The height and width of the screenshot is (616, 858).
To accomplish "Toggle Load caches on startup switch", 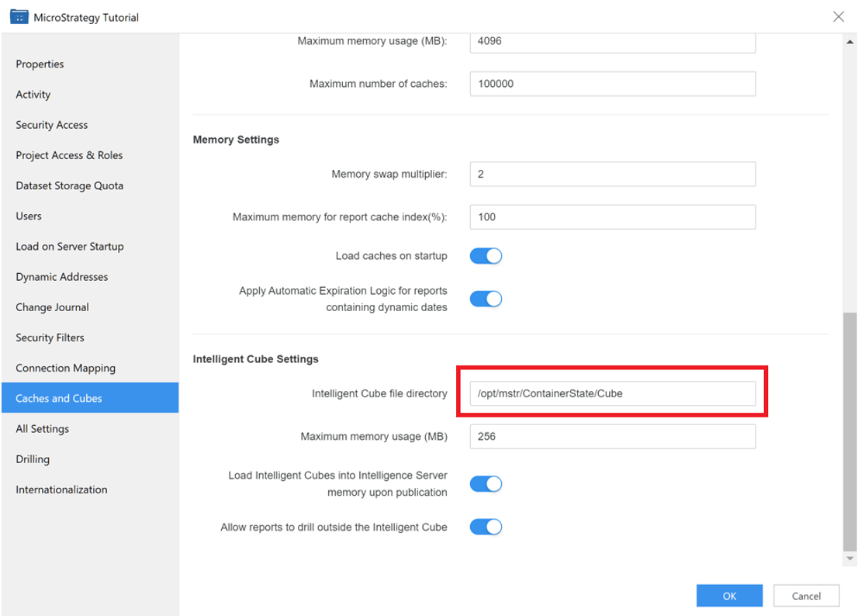I will (x=486, y=256).
